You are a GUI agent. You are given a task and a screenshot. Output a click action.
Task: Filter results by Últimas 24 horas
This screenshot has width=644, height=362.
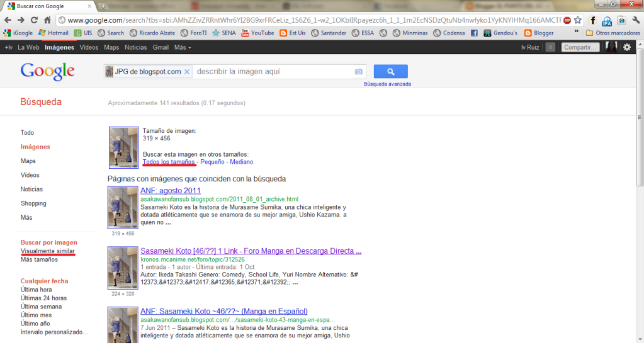(43, 298)
